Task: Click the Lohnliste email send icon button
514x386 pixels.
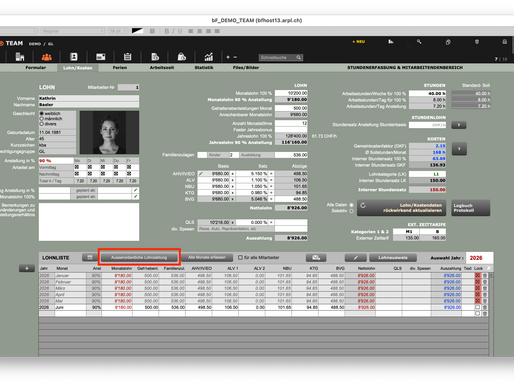Action: tap(316, 257)
